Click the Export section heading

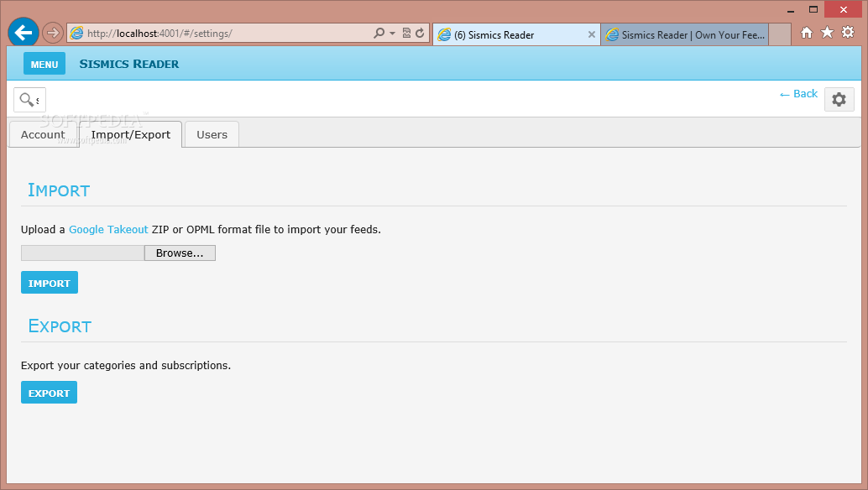[x=60, y=326]
